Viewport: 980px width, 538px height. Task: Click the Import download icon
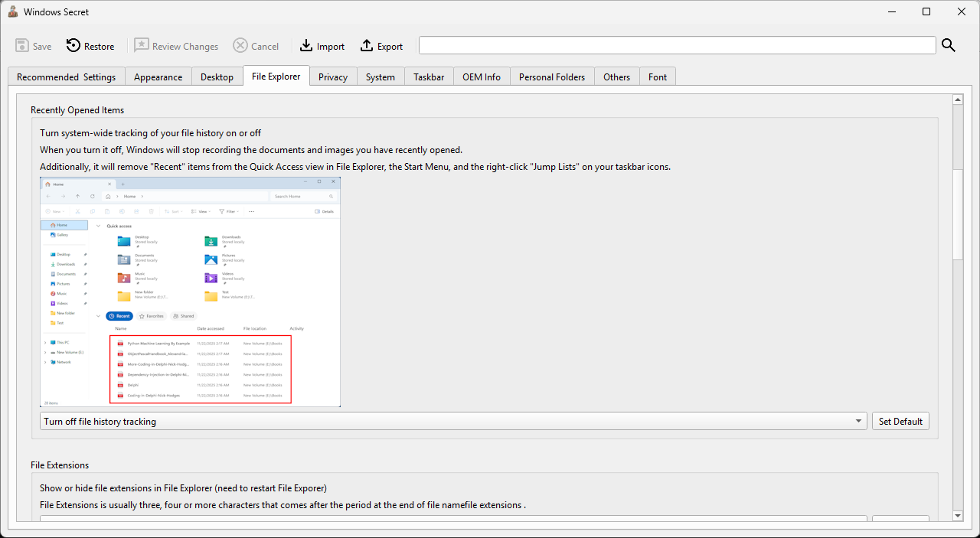pos(306,46)
